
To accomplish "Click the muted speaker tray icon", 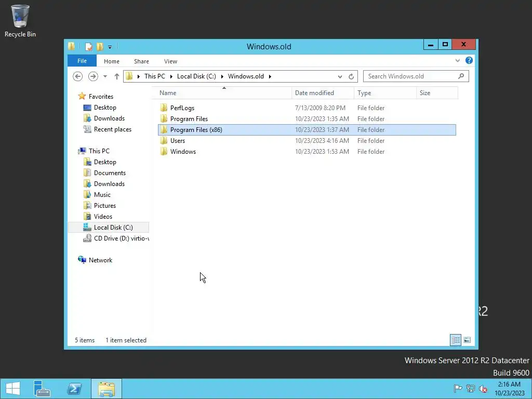I will (x=483, y=389).
